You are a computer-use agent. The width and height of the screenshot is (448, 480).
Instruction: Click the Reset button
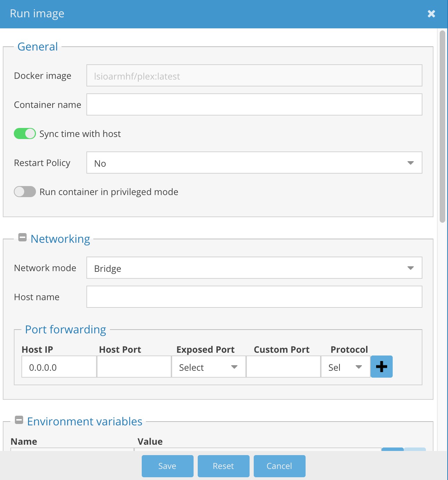click(224, 466)
